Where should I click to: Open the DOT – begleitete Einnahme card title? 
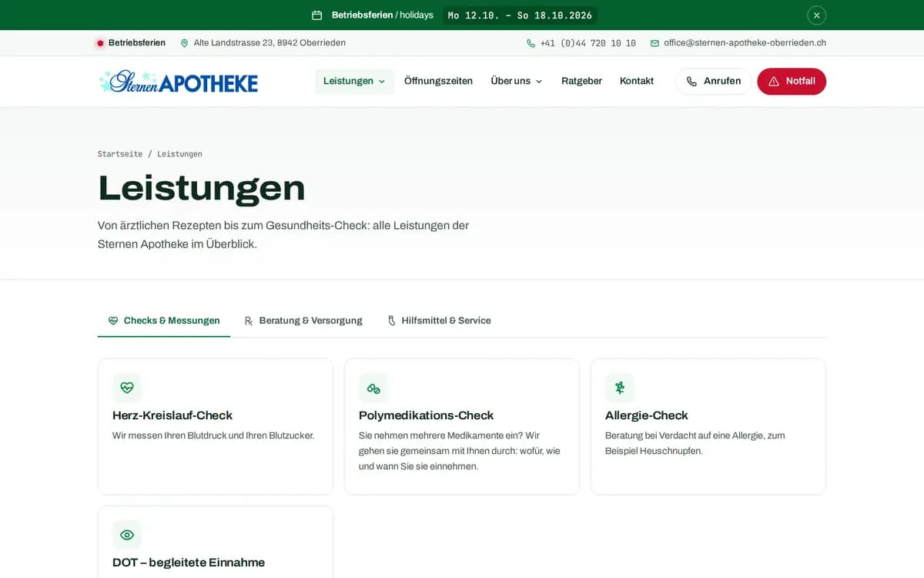[x=189, y=563]
